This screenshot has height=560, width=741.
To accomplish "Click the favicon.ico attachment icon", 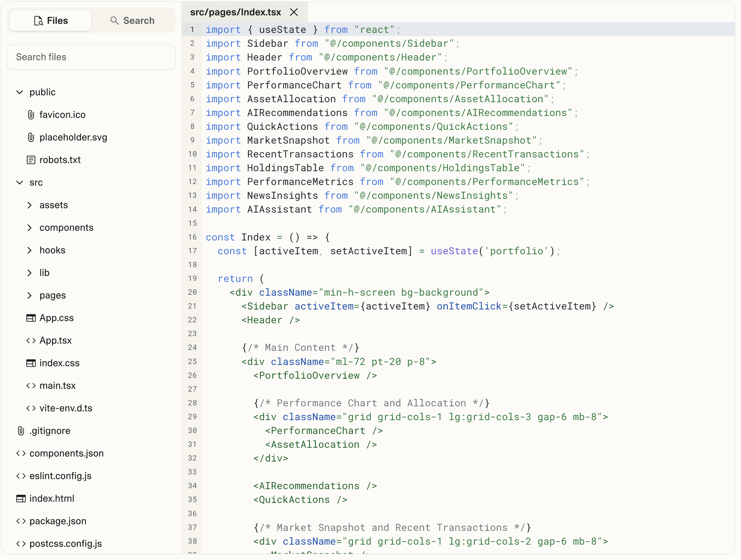I will (x=31, y=115).
